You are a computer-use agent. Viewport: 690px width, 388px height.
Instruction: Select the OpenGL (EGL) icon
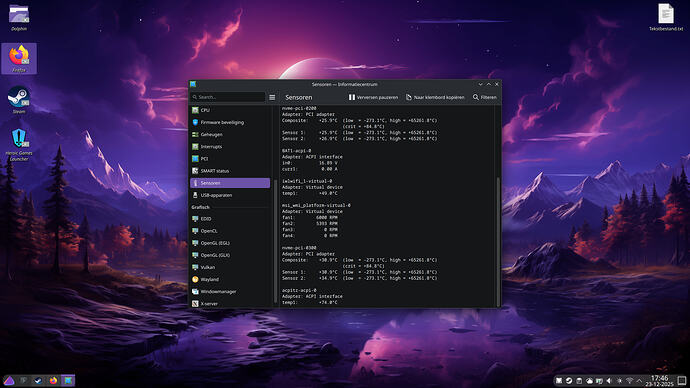195,243
